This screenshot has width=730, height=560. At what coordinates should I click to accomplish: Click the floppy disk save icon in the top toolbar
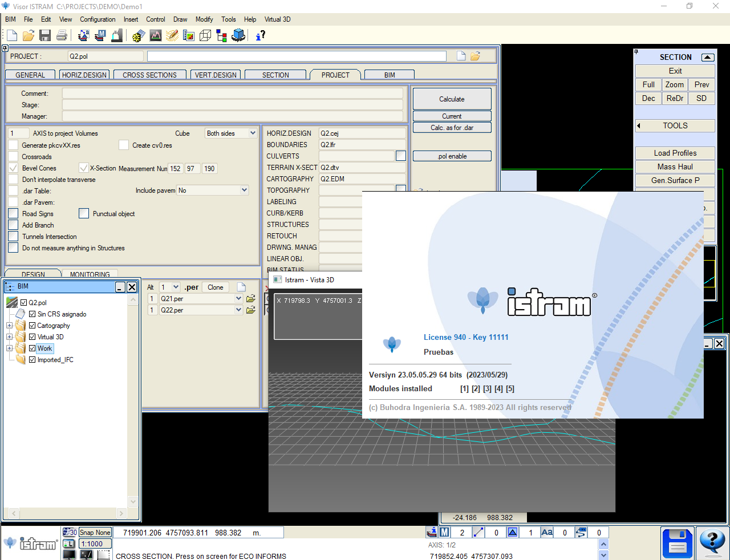pos(45,35)
